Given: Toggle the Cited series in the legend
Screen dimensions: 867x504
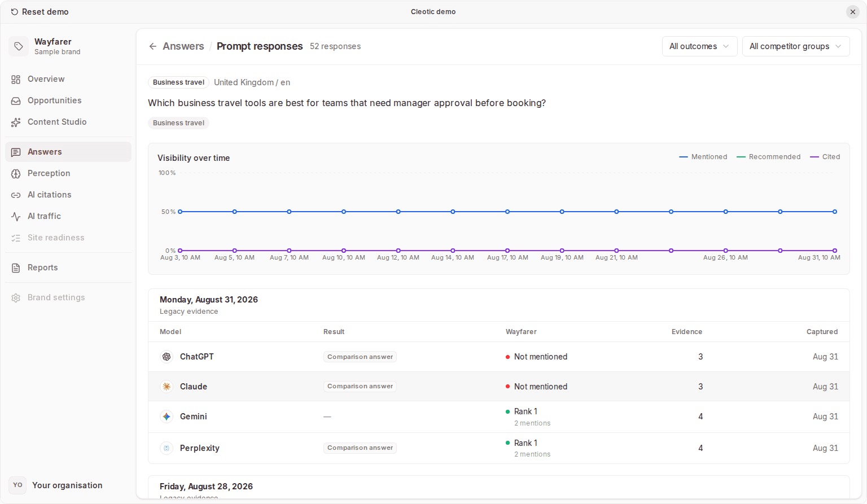Looking at the screenshot, I should click(825, 157).
